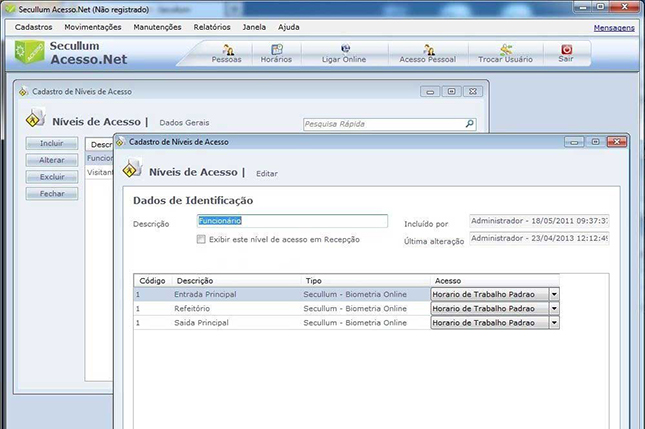645x429 pixels.
Task: Close the front Cadastro de Níveis de Acesso window
Action: 617,142
